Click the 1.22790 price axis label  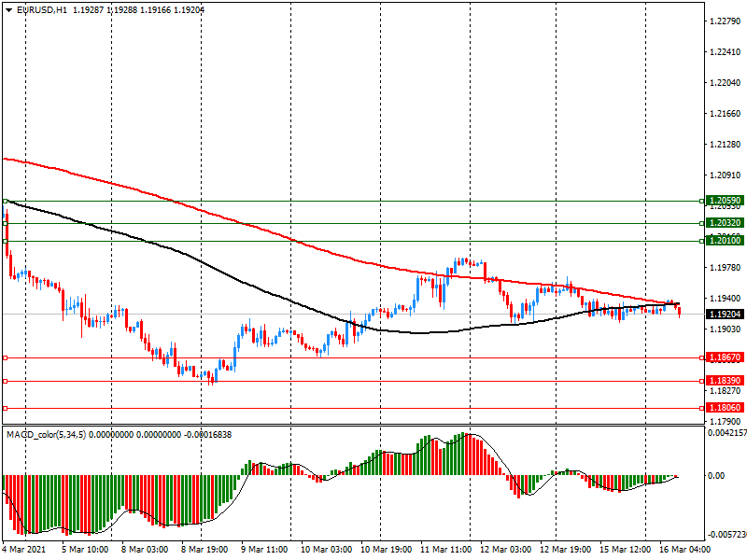[x=726, y=21]
